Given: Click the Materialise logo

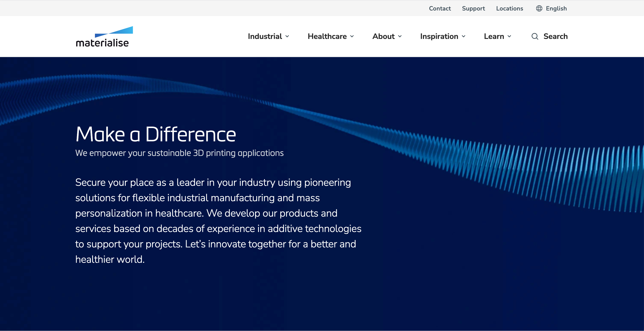Looking at the screenshot, I should pyautogui.click(x=104, y=37).
